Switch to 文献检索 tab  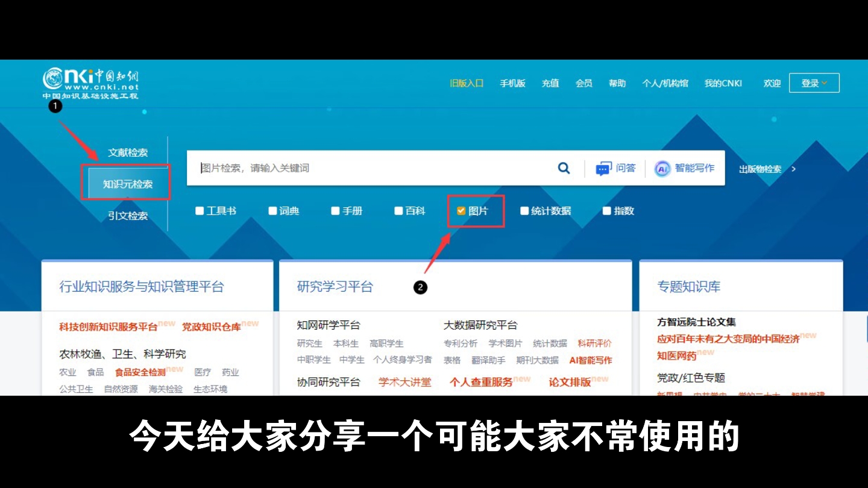point(128,152)
